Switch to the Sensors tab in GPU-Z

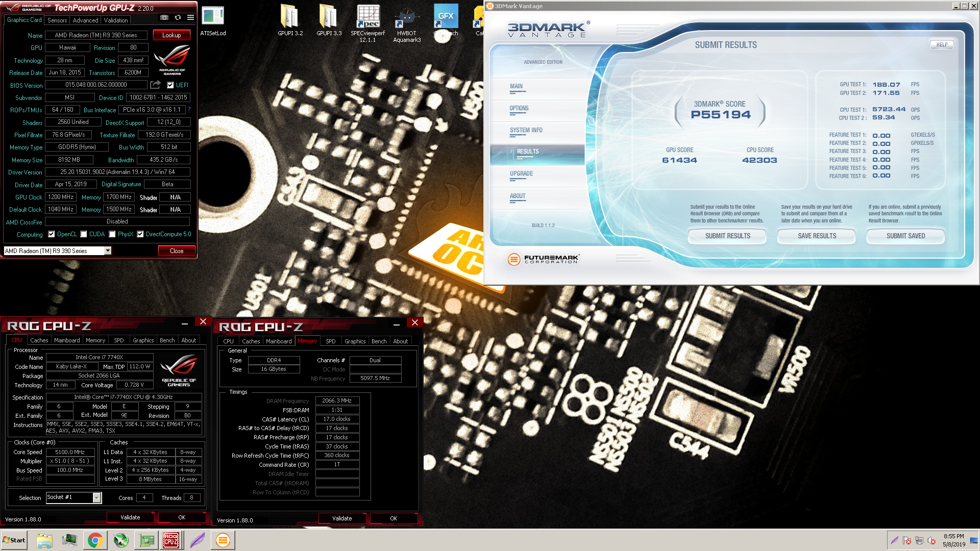[x=57, y=20]
